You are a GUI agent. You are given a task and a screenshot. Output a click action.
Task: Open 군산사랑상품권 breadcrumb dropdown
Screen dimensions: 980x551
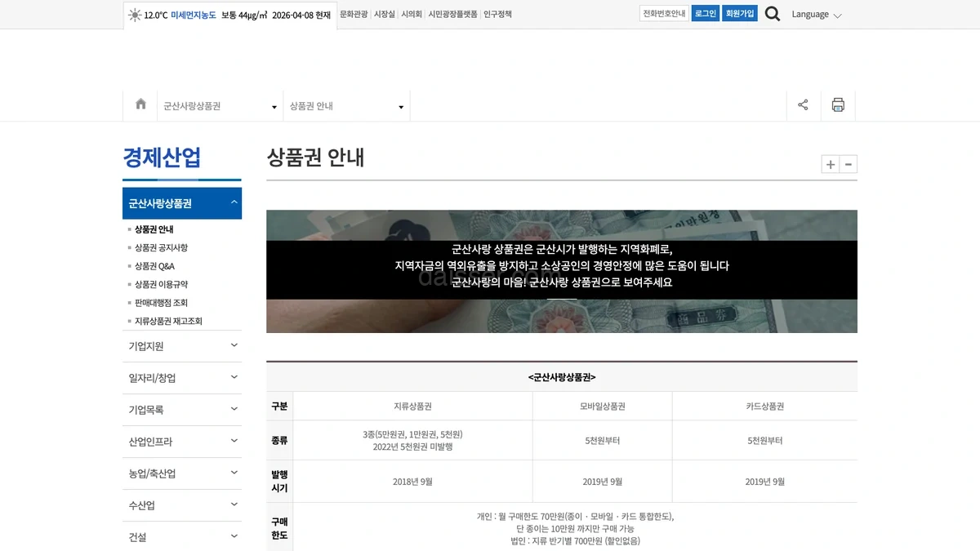tap(220, 106)
